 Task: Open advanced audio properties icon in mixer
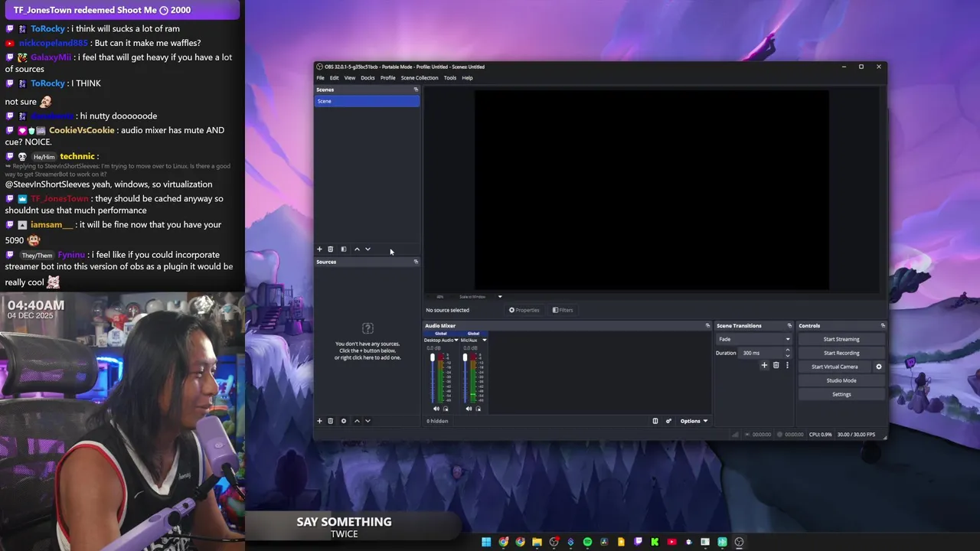coord(668,421)
